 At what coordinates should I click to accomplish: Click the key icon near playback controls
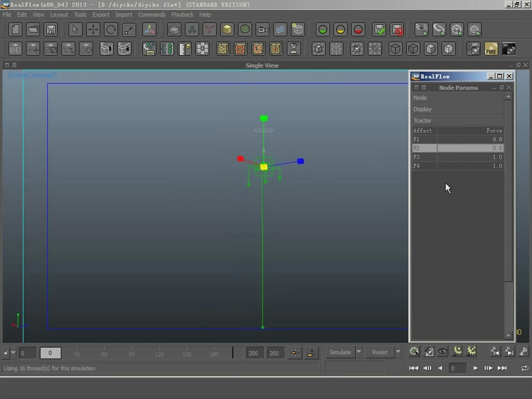(524, 352)
